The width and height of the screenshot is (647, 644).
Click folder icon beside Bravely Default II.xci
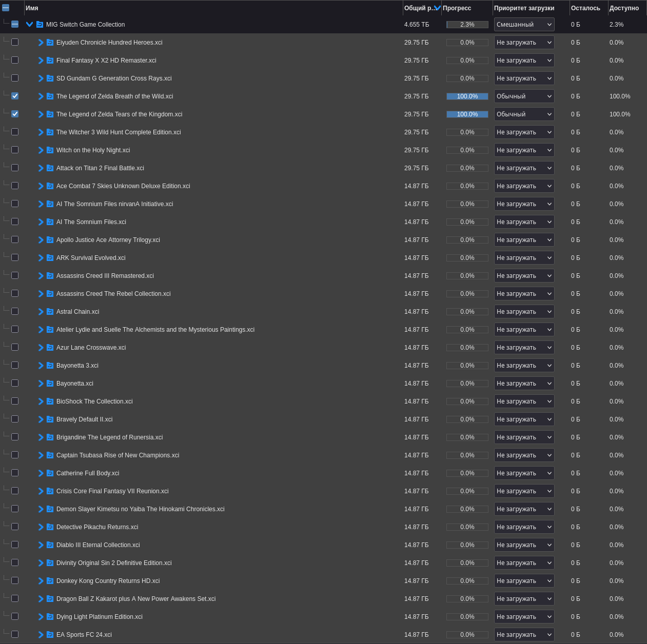50,419
